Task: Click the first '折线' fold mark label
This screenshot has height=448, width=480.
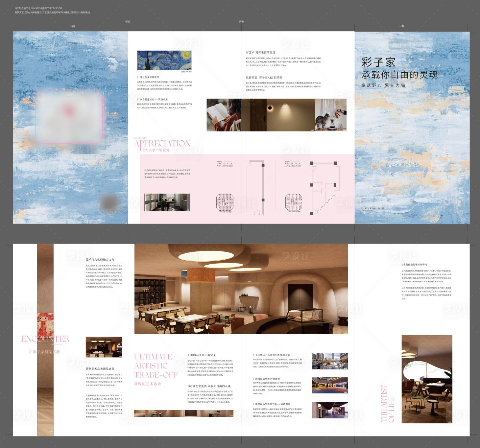Action: [128, 21]
